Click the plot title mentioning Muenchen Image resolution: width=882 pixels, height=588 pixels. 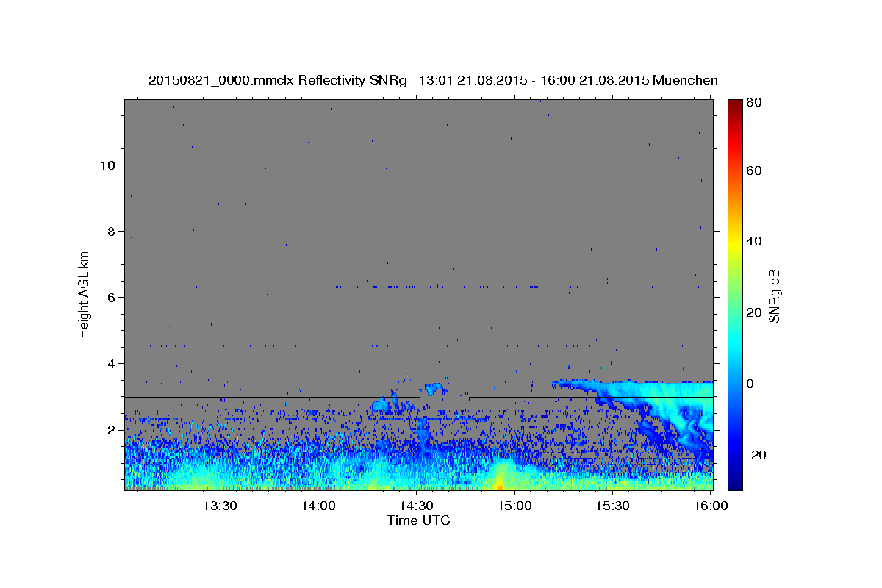coord(433,81)
